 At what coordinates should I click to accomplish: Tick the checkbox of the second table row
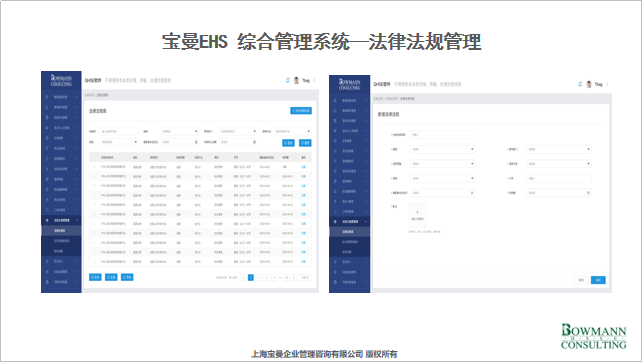[95, 176]
